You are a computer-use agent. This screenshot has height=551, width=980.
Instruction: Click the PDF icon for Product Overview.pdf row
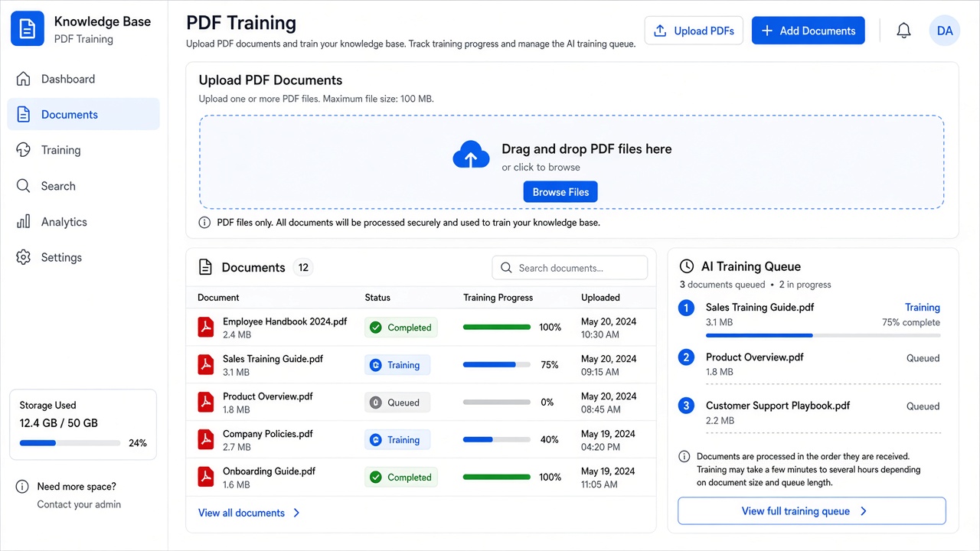point(205,403)
